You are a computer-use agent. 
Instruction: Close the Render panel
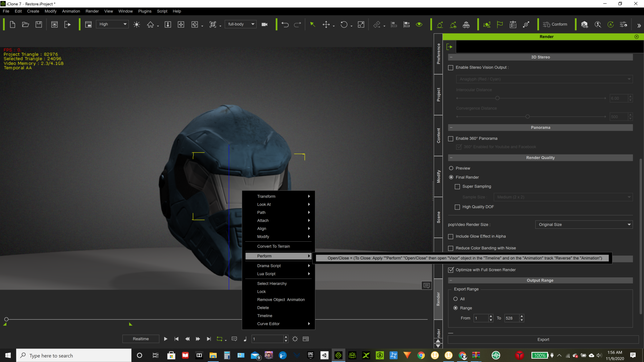click(x=637, y=37)
